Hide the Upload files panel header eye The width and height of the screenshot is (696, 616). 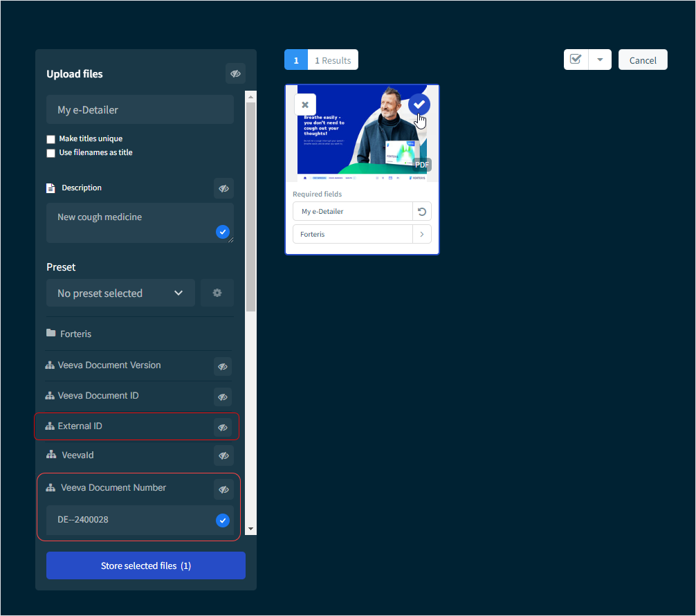[235, 73]
